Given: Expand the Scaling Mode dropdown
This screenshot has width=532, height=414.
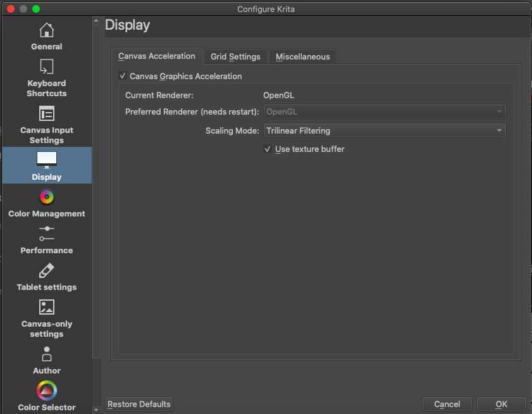Looking at the screenshot, I should [x=385, y=131].
